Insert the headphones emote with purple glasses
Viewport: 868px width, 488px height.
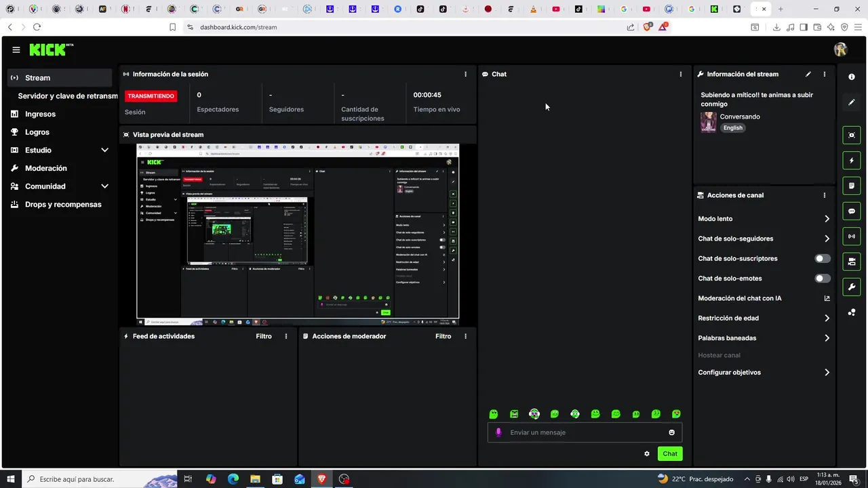[x=534, y=414]
